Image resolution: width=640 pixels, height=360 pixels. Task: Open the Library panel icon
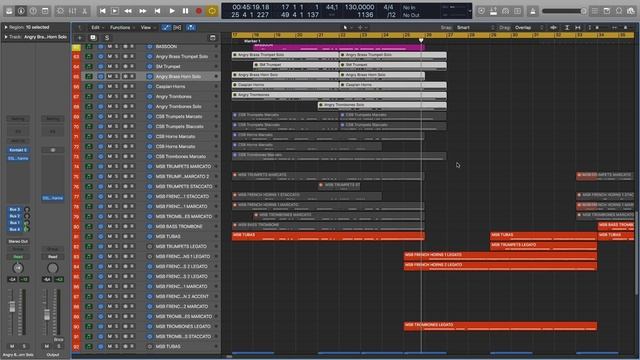[x=9, y=11]
